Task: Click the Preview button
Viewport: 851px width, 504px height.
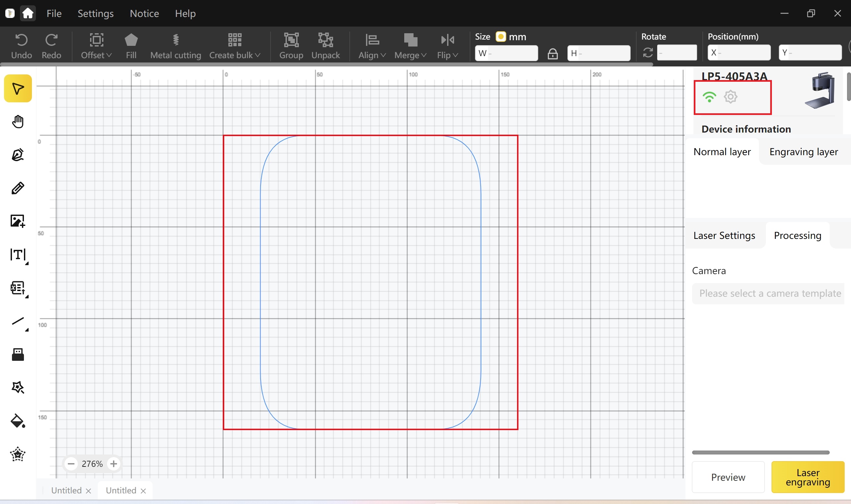Action: 728,477
